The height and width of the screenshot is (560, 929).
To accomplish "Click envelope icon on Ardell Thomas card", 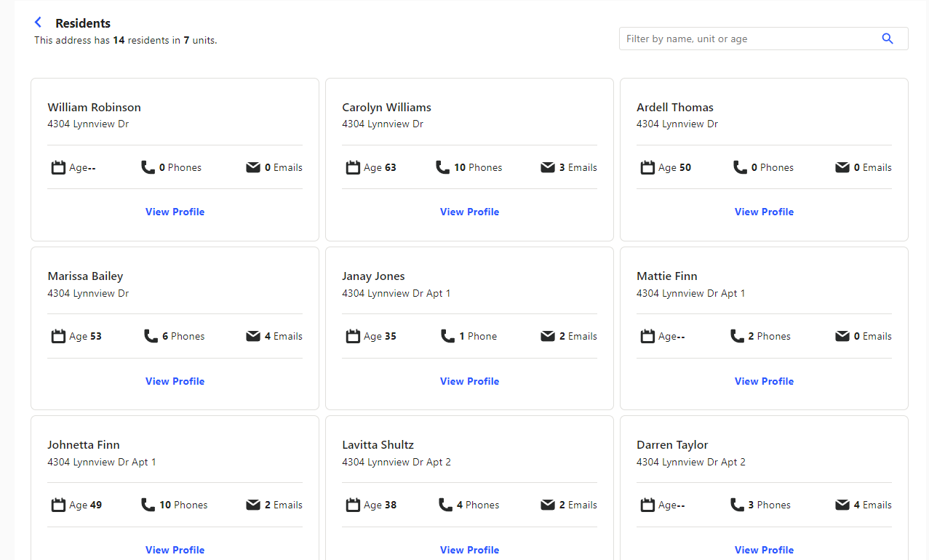I will click(842, 167).
